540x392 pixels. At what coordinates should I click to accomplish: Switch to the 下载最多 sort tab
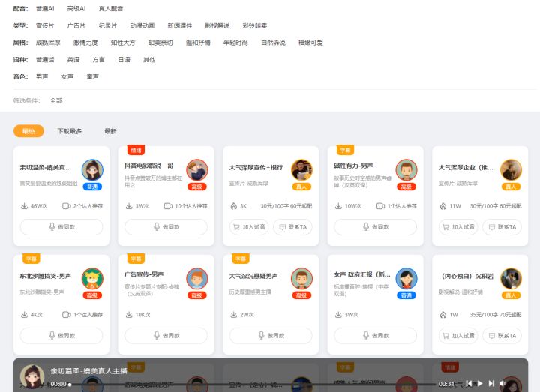70,131
